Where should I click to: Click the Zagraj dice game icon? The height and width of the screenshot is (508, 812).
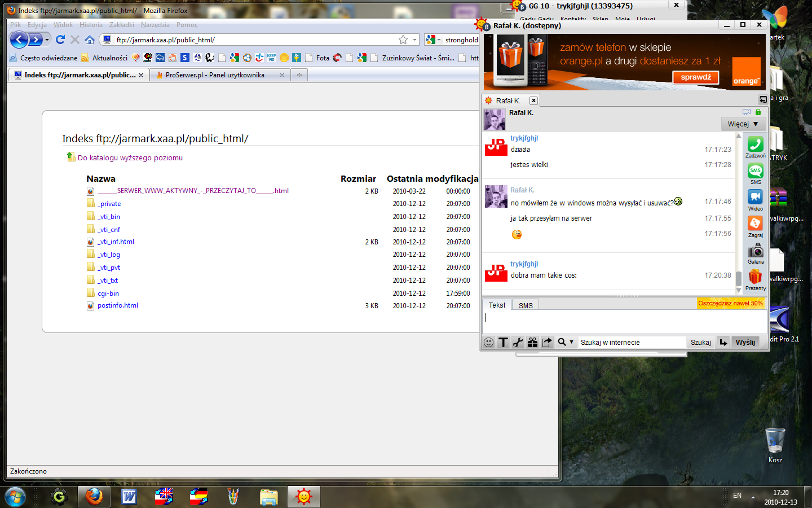coord(755,224)
